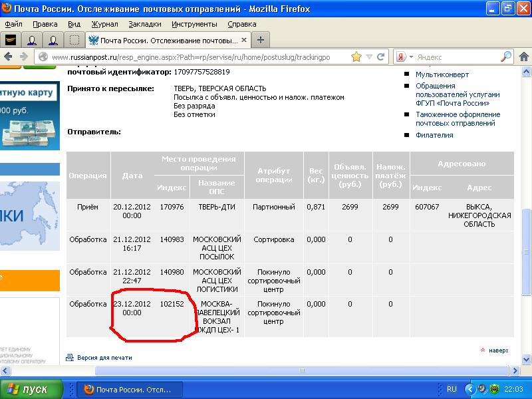Click the horizontal scrollbar left arrow
This screenshot has height=399, width=532.
pyautogui.click(x=5, y=370)
